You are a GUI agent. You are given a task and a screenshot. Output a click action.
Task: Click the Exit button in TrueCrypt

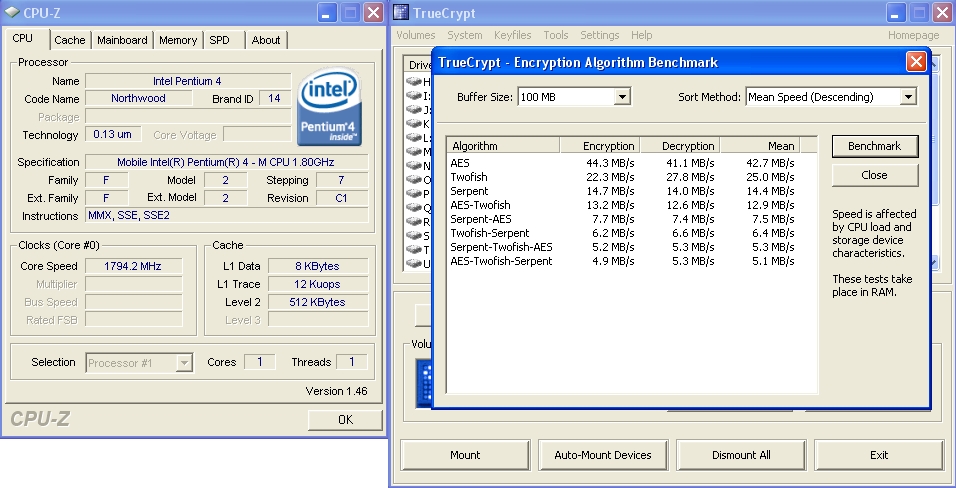point(879,455)
